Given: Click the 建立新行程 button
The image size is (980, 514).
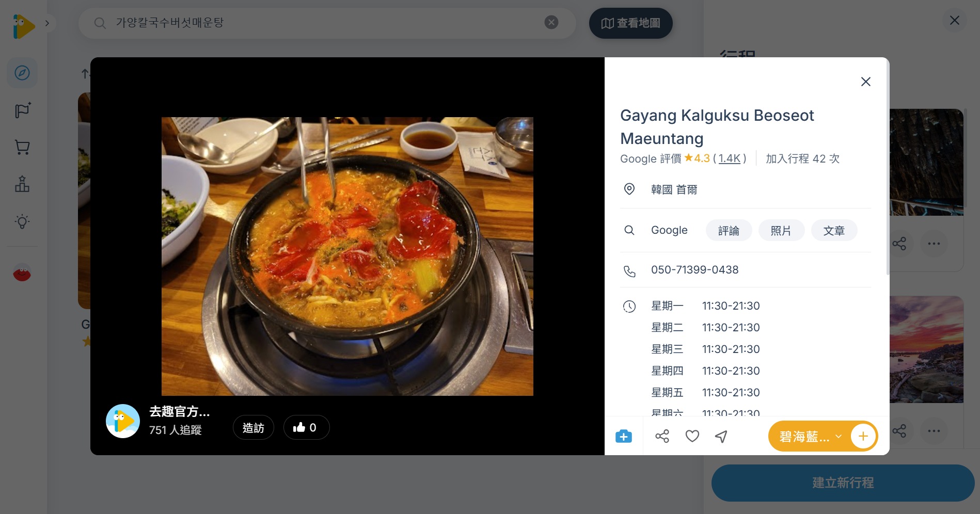Looking at the screenshot, I should tap(842, 483).
